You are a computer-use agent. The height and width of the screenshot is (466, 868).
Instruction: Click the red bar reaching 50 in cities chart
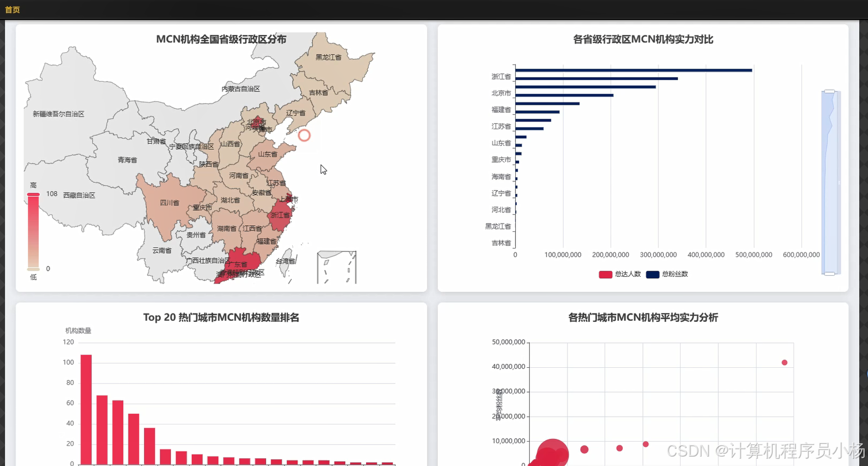[x=134, y=439]
